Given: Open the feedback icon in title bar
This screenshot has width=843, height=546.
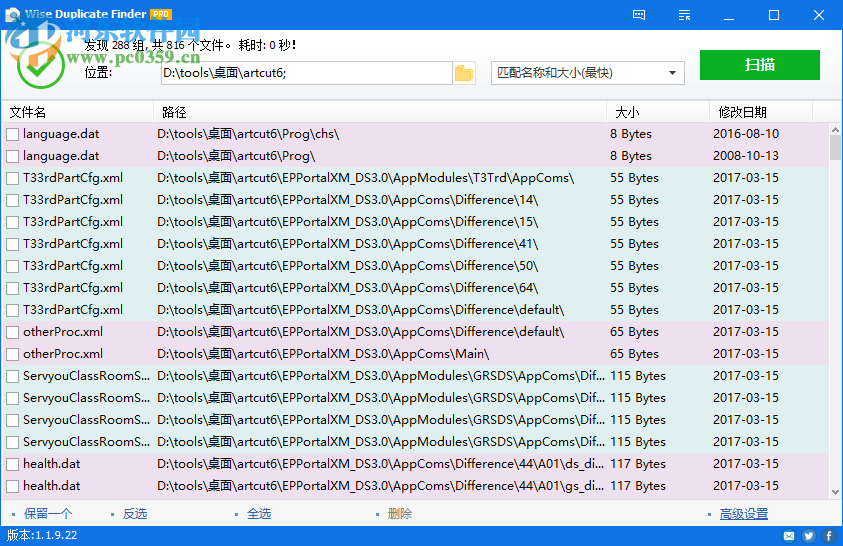Looking at the screenshot, I should (639, 15).
